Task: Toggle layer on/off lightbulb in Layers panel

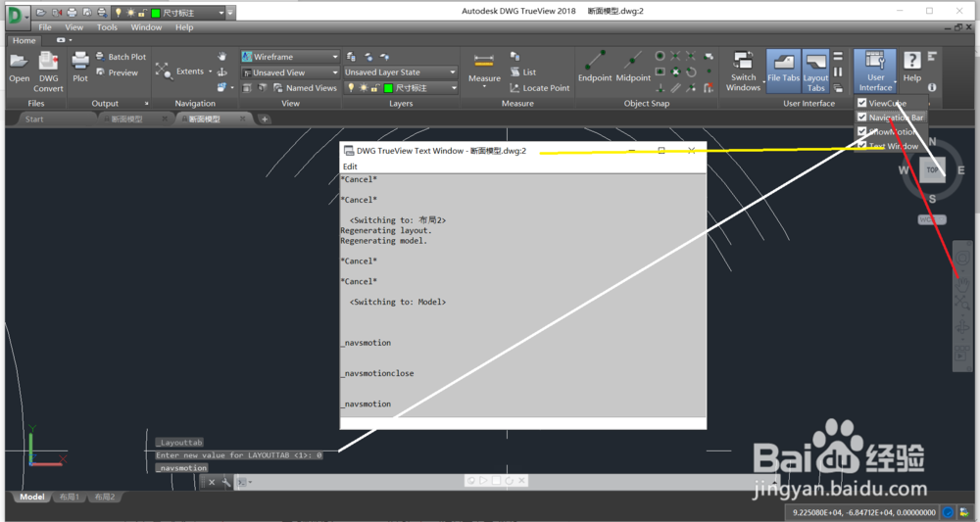Action: click(x=351, y=88)
